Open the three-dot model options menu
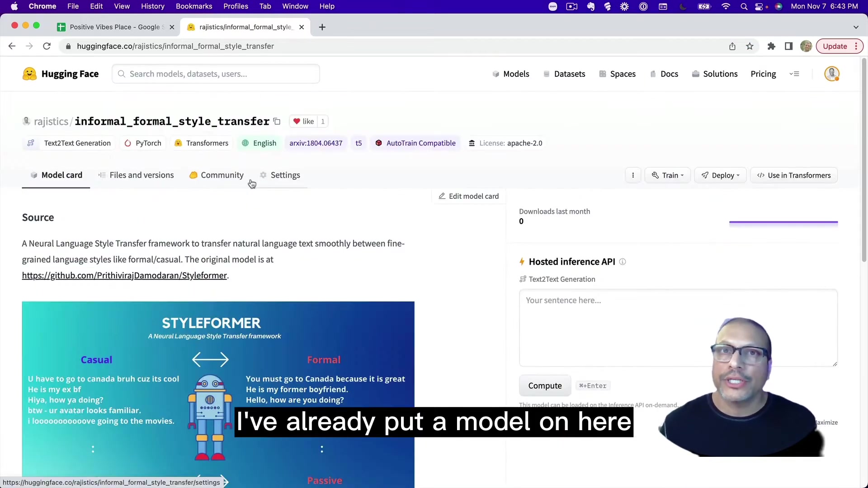This screenshot has height=488, width=868. 633,175
